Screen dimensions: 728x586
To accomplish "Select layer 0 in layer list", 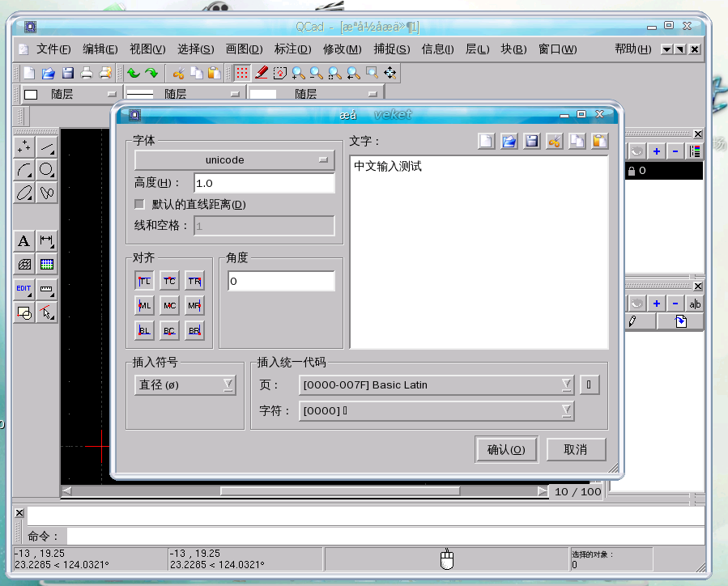I will point(664,171).
